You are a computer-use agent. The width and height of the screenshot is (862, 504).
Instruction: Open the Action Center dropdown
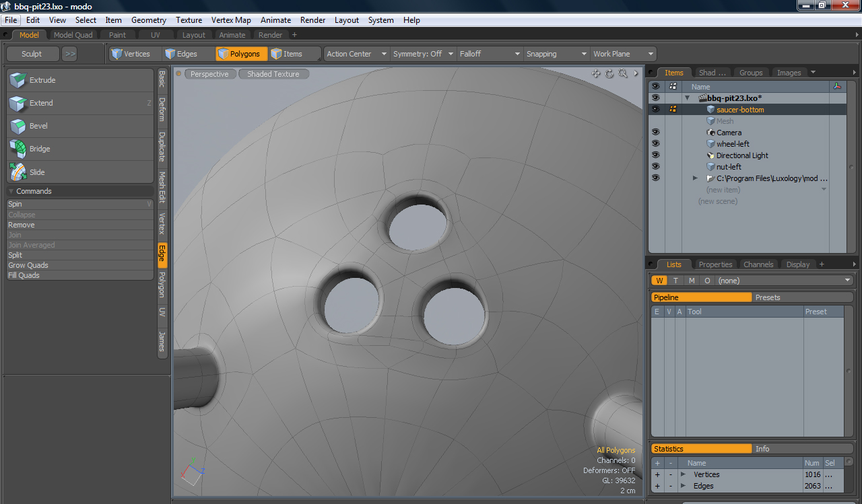click(x=357, y=54)
